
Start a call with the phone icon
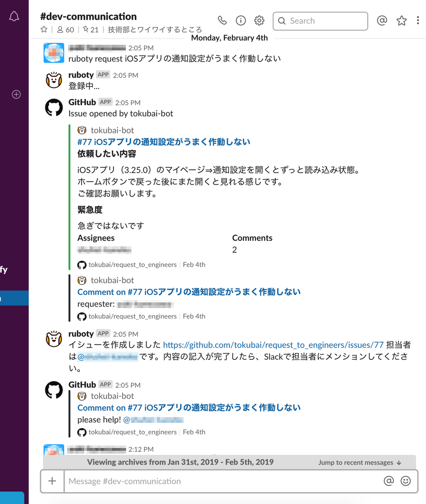point(222,21)
